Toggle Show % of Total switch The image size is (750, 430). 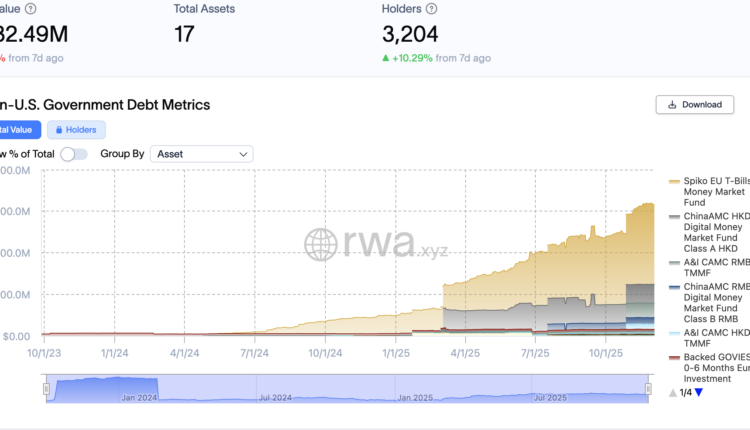coord(74,154)
